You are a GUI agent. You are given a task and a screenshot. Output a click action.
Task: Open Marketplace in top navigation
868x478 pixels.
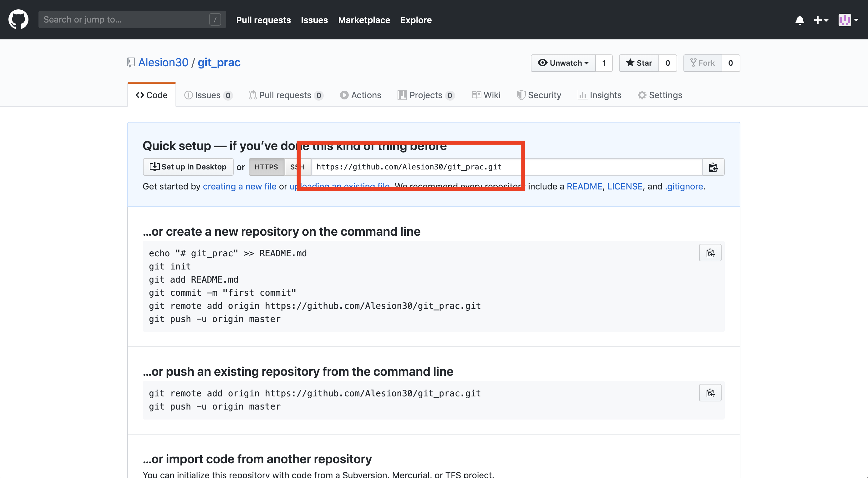(x=364, y=20)
